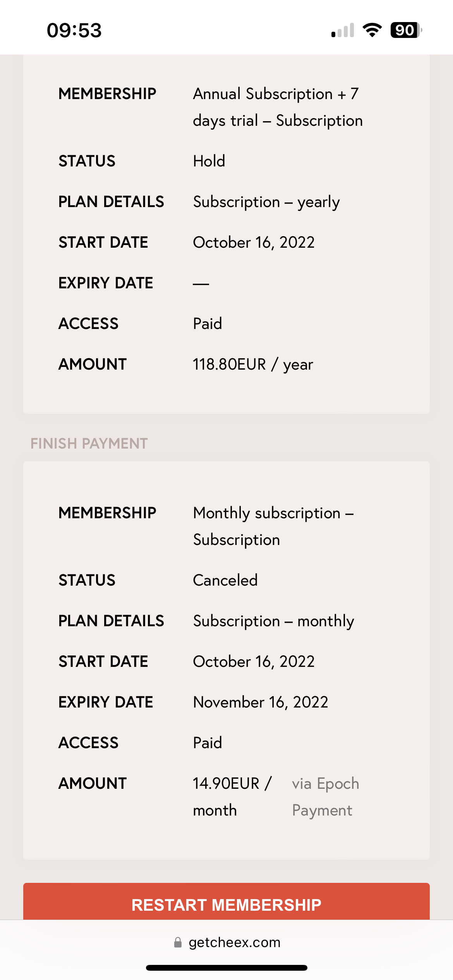Tap the 118.80EUR / year amount
The width and height of the screenshot is (453, 980).
(x=253, y=364)
